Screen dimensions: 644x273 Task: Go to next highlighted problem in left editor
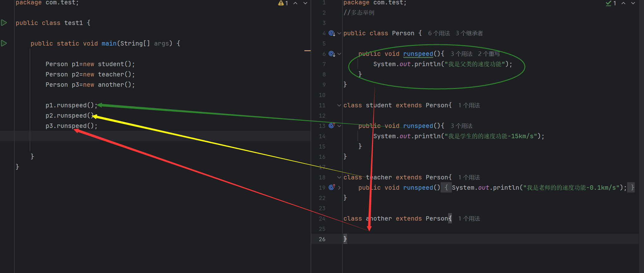coord(305,3)
